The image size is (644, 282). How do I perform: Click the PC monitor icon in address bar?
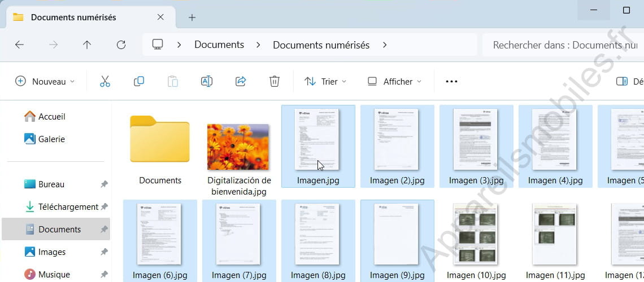(158, 45)
